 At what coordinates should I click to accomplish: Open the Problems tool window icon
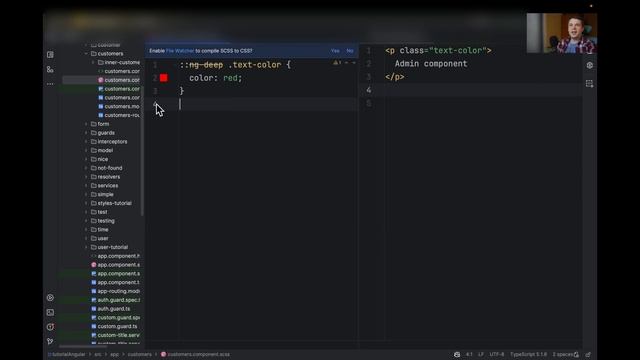(50, 327)
